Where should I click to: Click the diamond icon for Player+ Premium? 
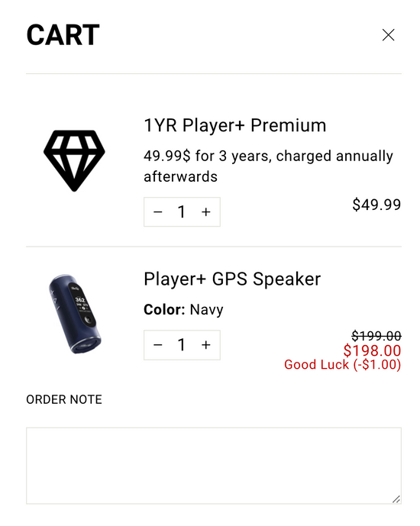coord(74,160)
